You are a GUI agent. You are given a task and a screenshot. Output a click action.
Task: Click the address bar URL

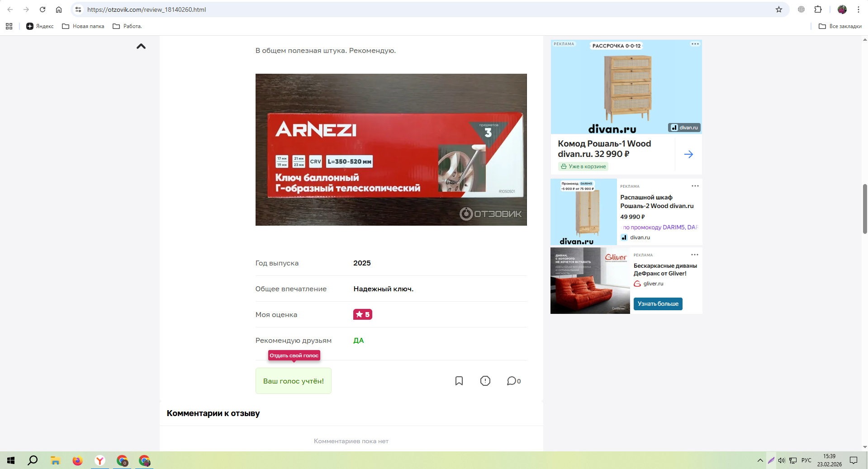[x=147, y=9]
